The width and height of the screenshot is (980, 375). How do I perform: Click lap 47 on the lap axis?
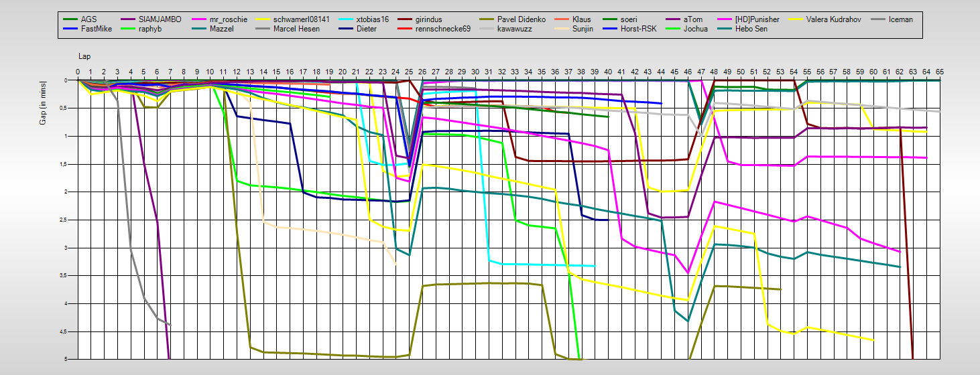point(701,71)
